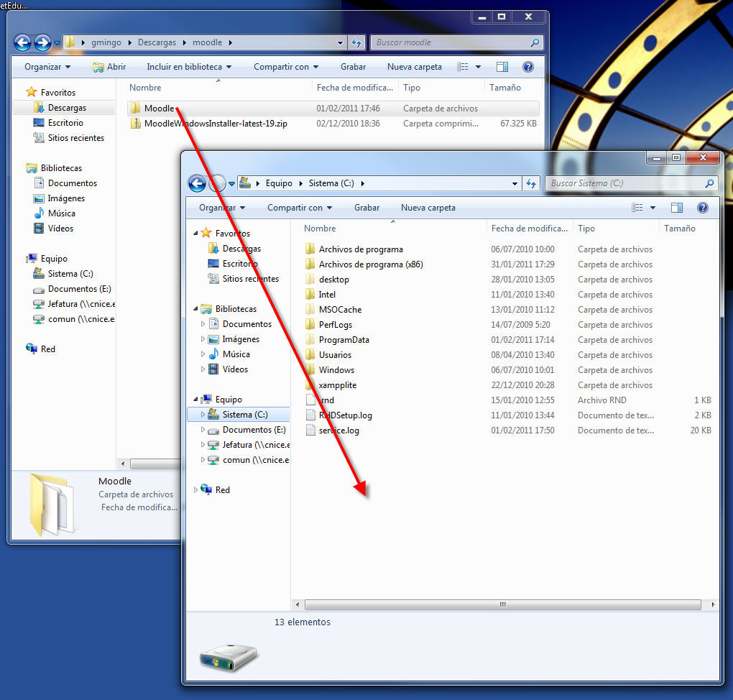Expand the Red node in front window tree
The image size is (733, 700).
(x=196, y=490)
